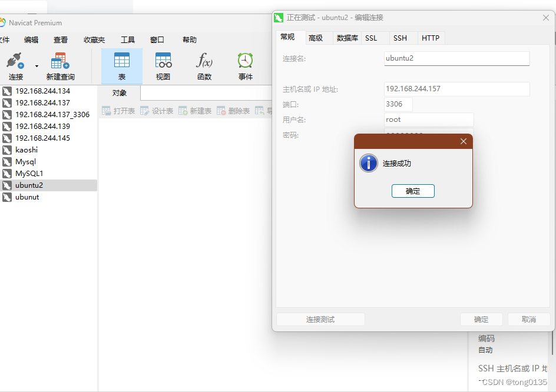Screen dimensions: 556x392
Task: Select the Mysql connection
Action: click(x=48, y=162)
